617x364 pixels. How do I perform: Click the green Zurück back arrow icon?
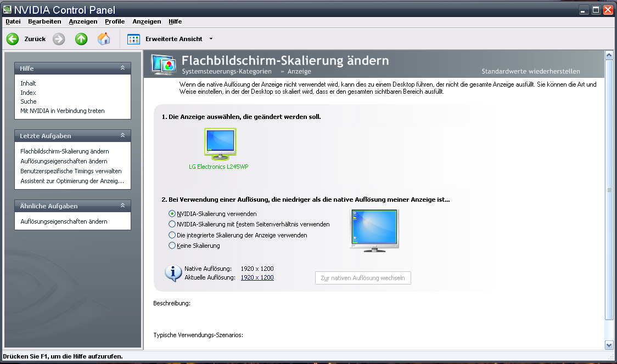coord(13,39)
